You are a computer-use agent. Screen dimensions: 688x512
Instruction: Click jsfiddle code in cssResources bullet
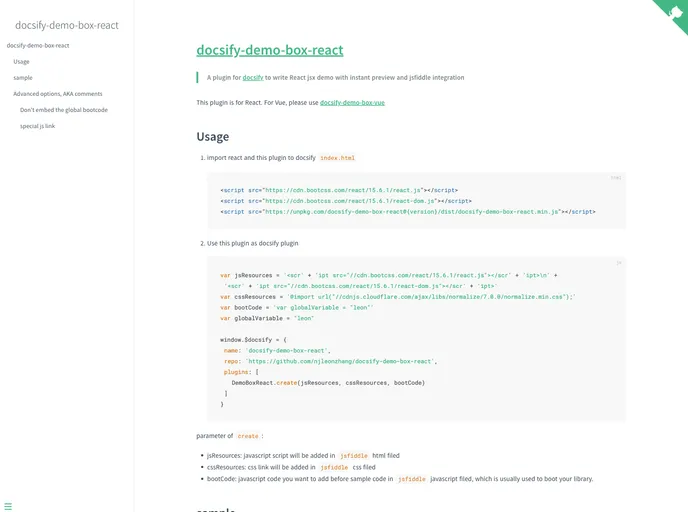(334, 468)
